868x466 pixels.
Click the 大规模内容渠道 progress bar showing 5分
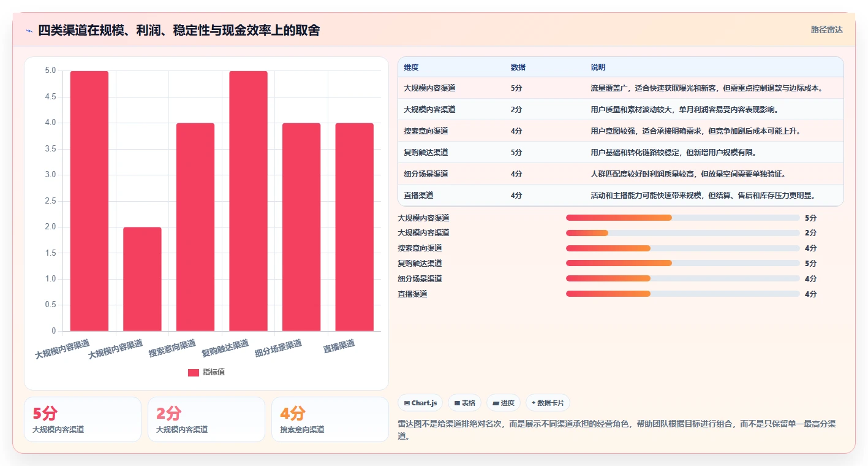pyautogui.click(x=683, y=218)
